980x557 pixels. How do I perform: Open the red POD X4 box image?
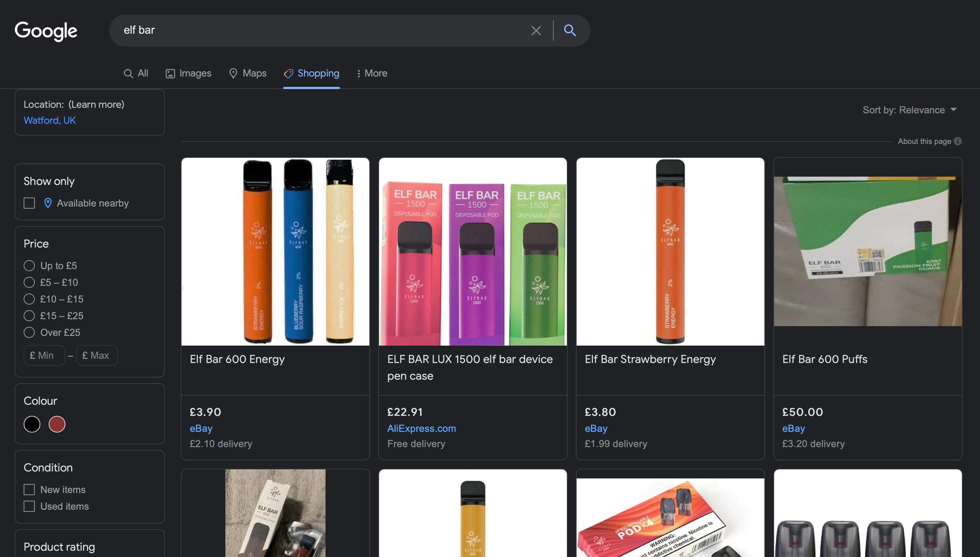pos(670,517)
